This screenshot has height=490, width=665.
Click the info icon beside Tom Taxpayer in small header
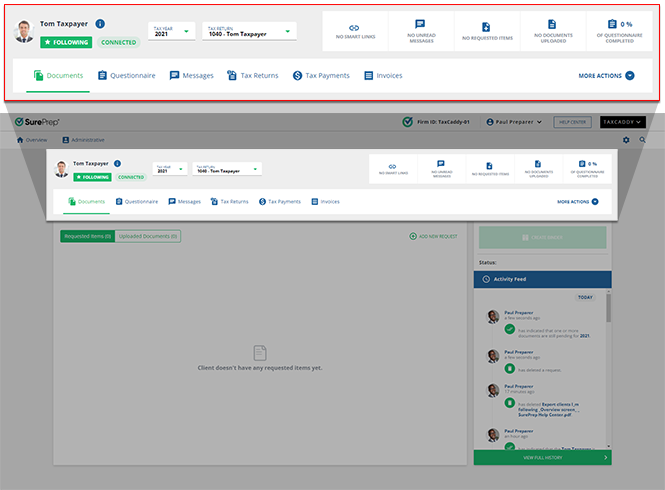(x=117, y=163)
